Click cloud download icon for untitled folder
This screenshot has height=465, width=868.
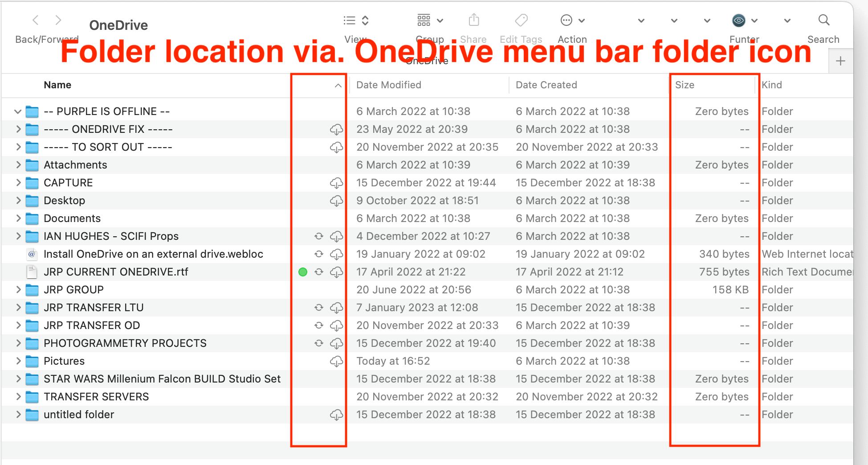[x=336, y=415]
